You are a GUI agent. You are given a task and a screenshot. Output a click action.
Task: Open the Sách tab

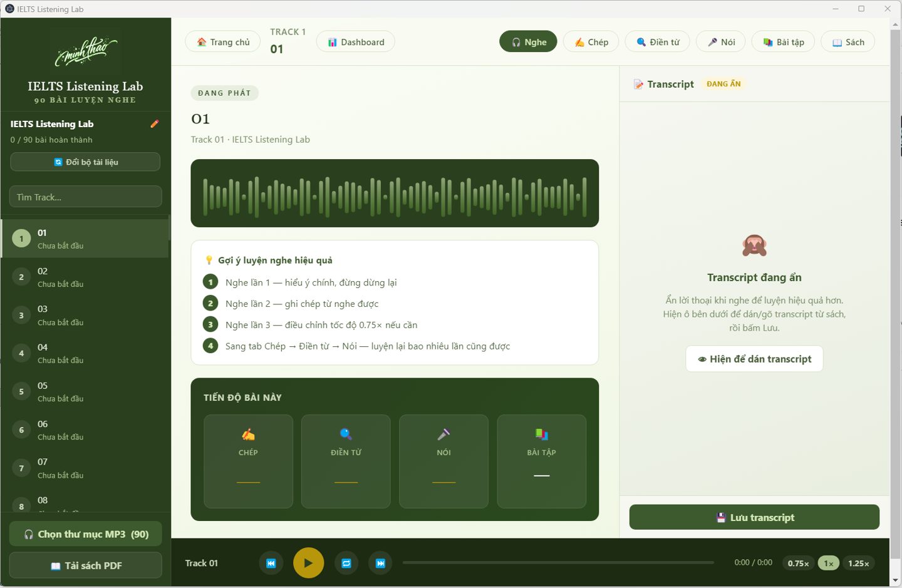pyautogui.click(x=848, y=42)
